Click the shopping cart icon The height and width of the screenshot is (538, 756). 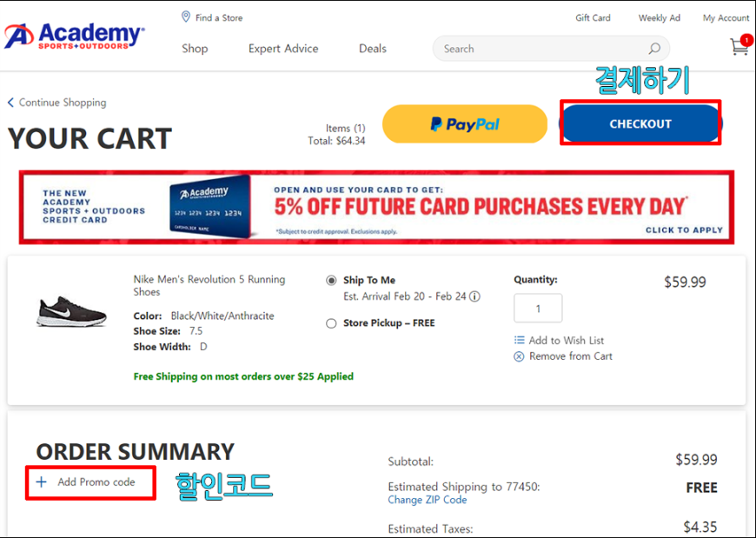(x=739, y=48)
